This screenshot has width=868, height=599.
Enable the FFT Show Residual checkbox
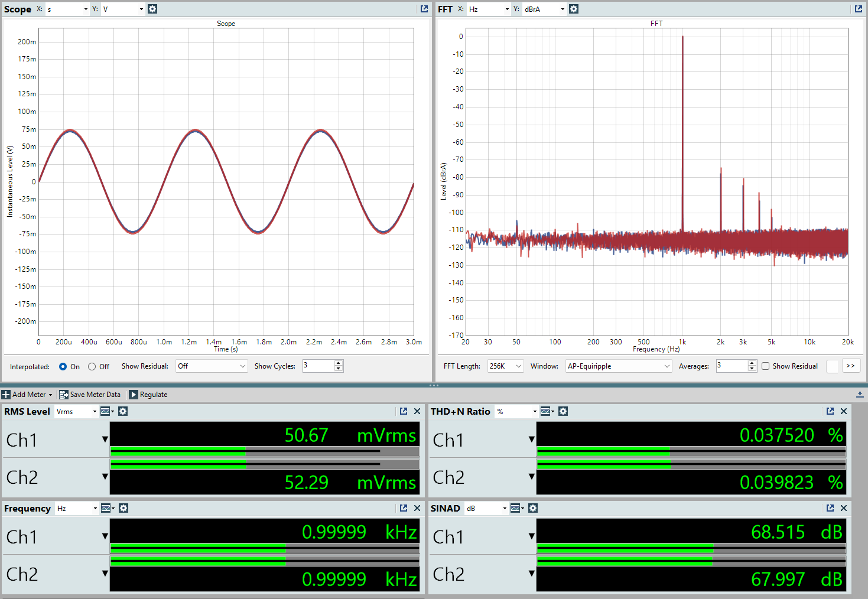pyautogui.click(x=766, y=366)
